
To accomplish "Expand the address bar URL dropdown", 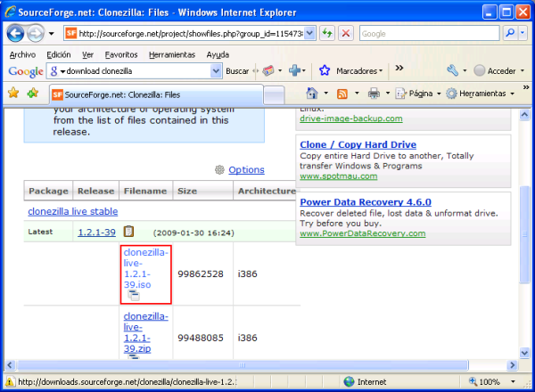I will click(x=309, y=33).
